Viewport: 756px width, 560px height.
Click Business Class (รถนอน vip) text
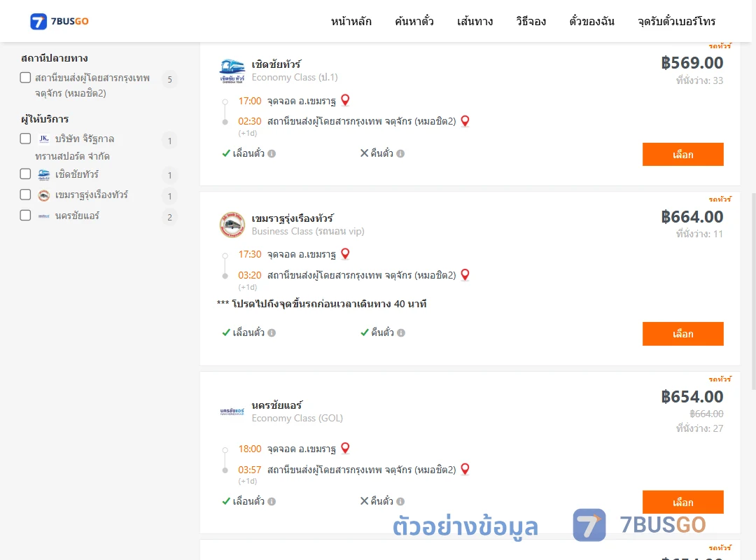pos(307,231)
